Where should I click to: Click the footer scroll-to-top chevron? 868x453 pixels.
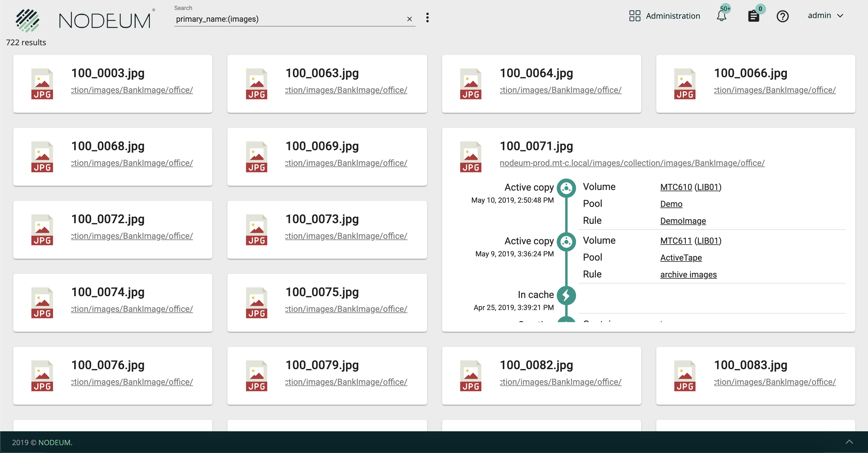[x=849, y=442]
